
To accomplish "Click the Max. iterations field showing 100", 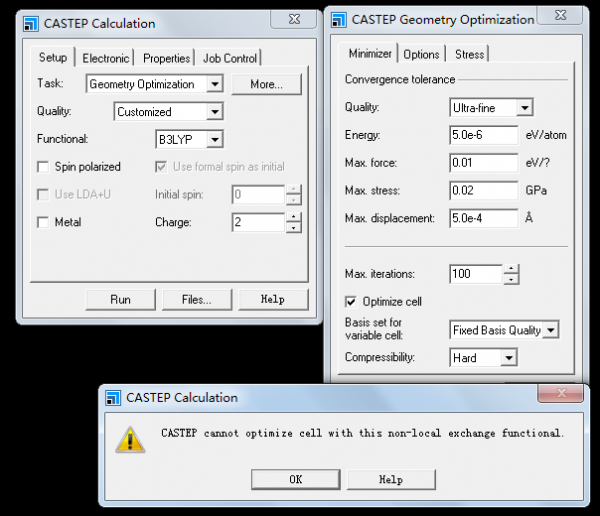I will pos(476,274).
